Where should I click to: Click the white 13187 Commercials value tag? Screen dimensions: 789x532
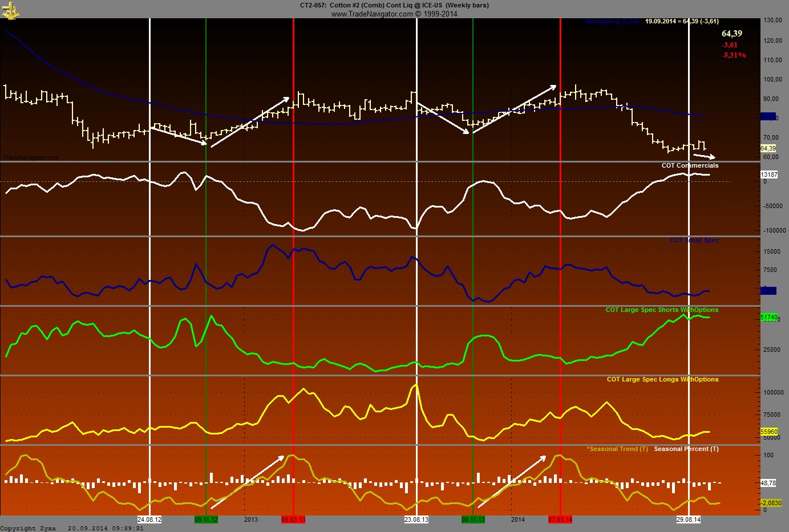(769, 174)
